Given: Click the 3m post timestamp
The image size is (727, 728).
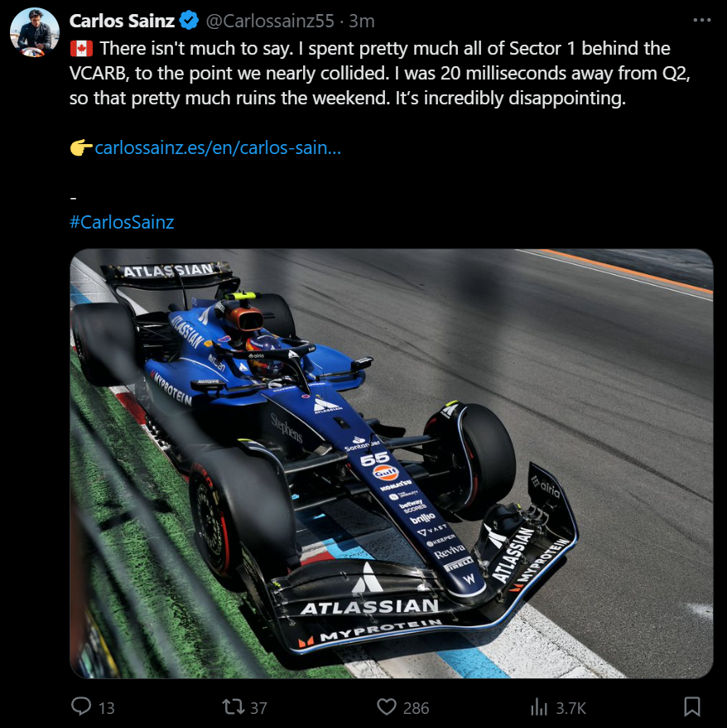Looking at the screenshot, I should pyautogui.click(x=362, y=21).
